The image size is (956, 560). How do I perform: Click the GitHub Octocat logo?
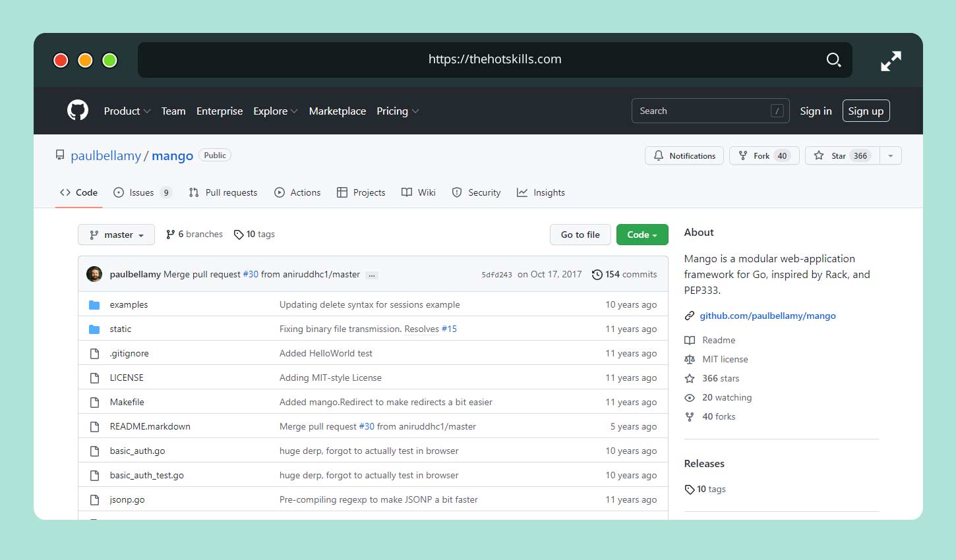tap(78, 111)
